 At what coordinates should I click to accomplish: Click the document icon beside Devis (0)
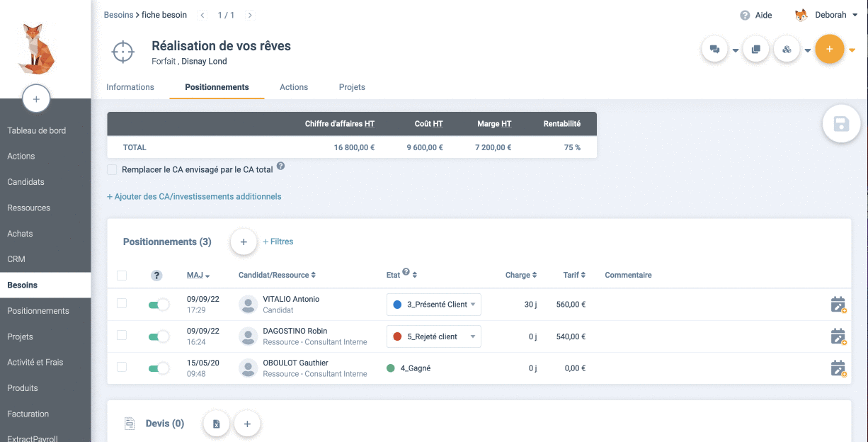click(130, 424)
